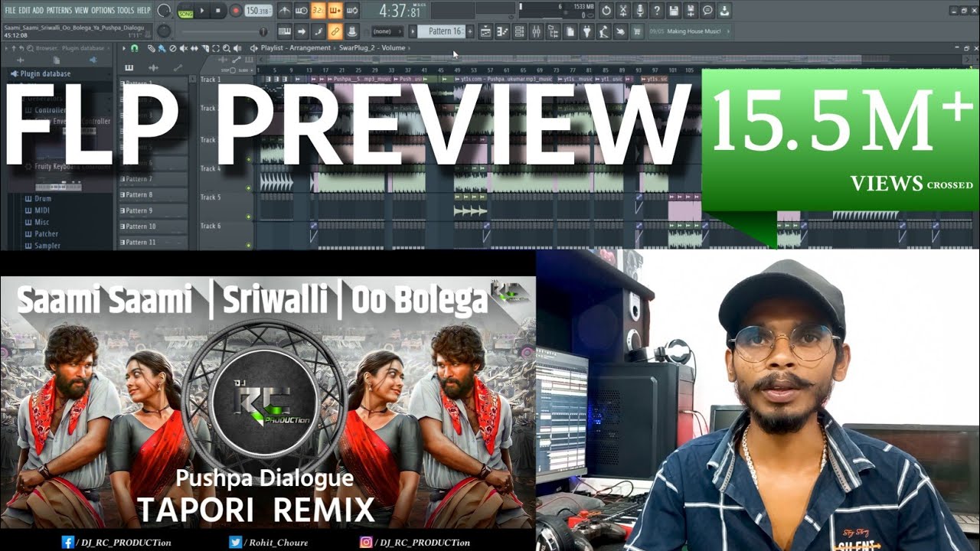The height and width of the screenshot is (551, 980).
Task: Toggle typing keyboard to piano icon
Action: click(x=284, y=31)
